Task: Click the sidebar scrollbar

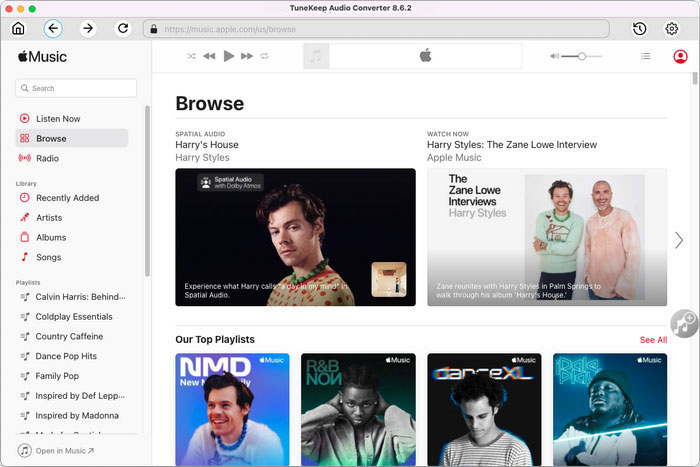Action: coord(147,191)
